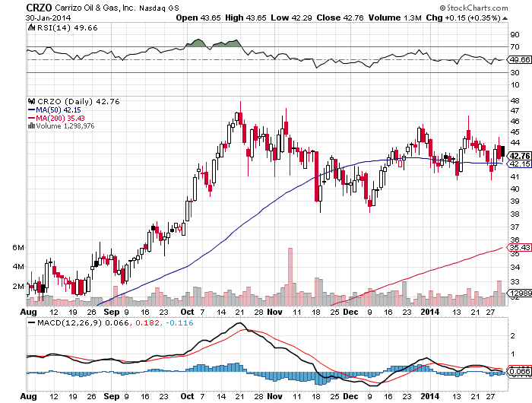Click the 2M label on volume axis
This screenshot has width=532, height=403.
(18, 286)
